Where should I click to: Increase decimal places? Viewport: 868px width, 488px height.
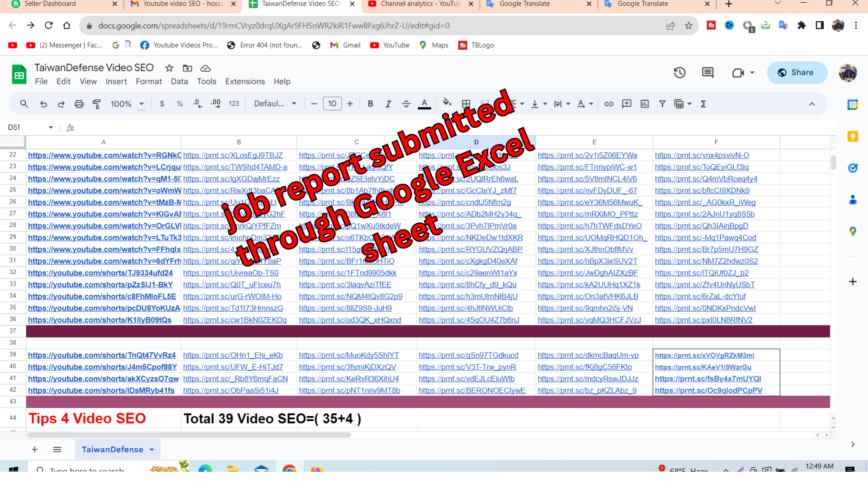click(x=216, y=104)
